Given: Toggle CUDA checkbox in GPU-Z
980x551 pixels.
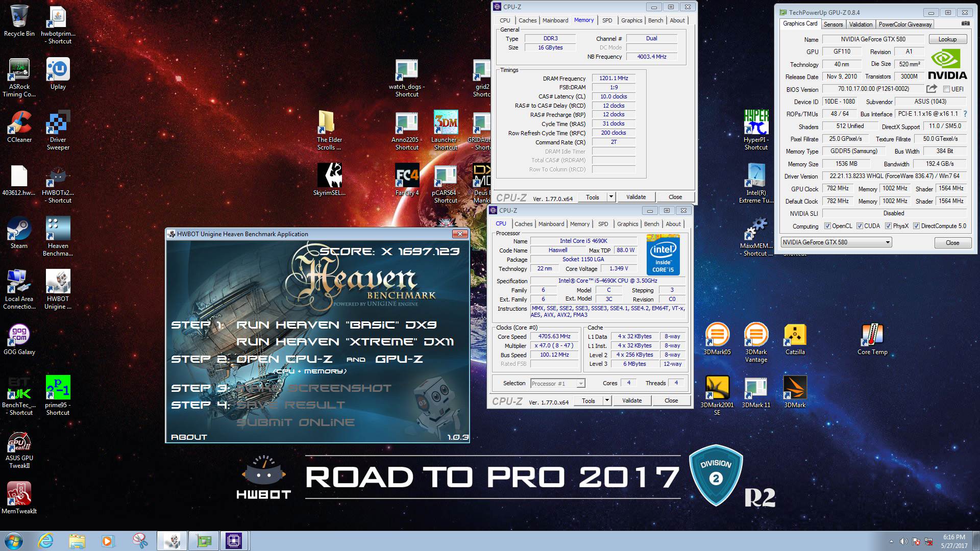Looking at the screenshot, I should click(x=860, y=226).
